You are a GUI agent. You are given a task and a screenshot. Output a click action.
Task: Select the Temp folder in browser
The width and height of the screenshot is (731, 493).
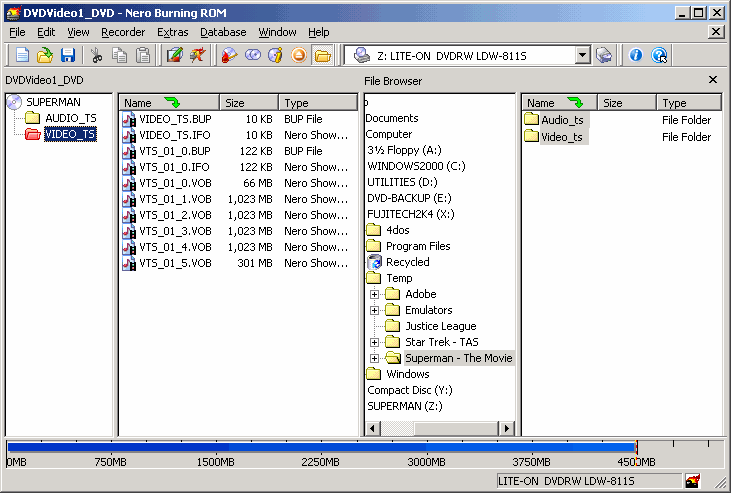[399, 278]
